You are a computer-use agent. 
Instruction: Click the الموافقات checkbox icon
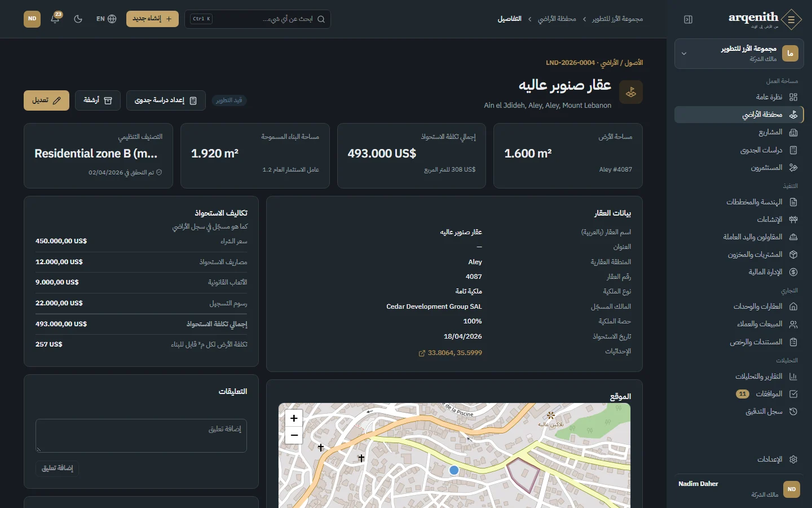pyautogui.click(x=793, y=394)
